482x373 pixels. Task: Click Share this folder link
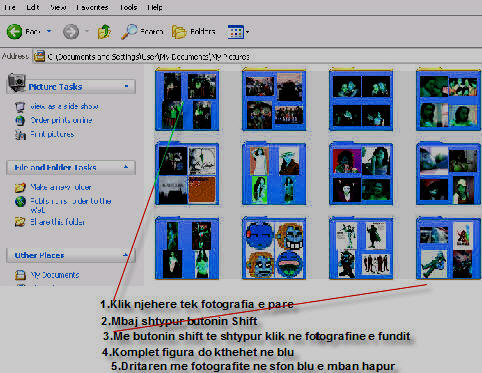click(58, 222)
